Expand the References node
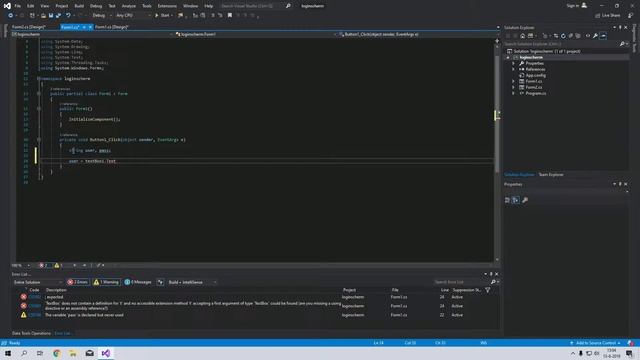The height and width of the screenshot is (360, 640). [514, 69]
